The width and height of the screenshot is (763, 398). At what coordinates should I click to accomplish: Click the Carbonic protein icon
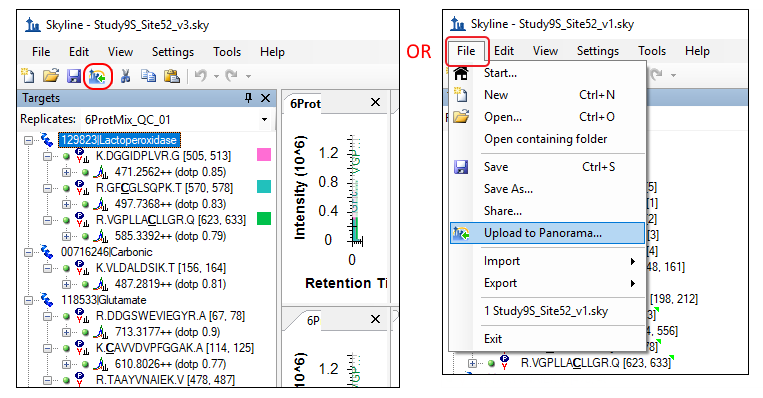[x=47, y=252]
